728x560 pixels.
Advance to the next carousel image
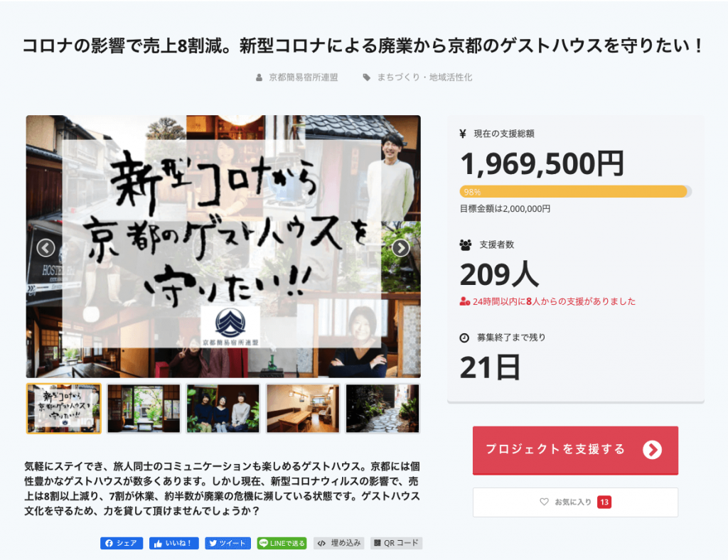(401, 248)
